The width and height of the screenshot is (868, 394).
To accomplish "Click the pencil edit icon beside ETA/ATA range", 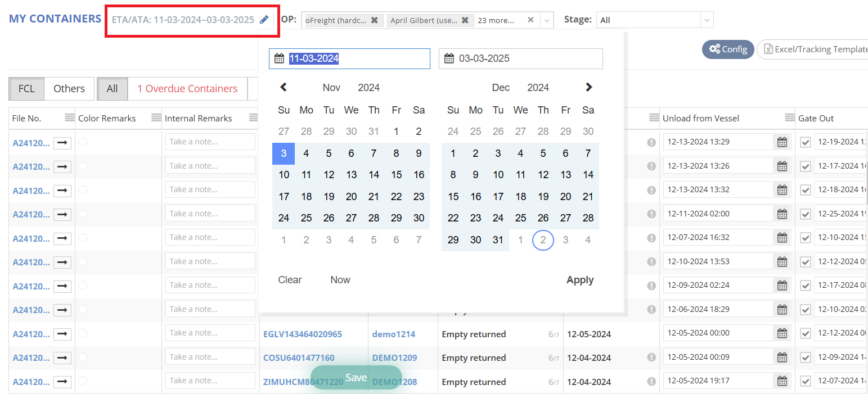I will click(x=264, y=20).
